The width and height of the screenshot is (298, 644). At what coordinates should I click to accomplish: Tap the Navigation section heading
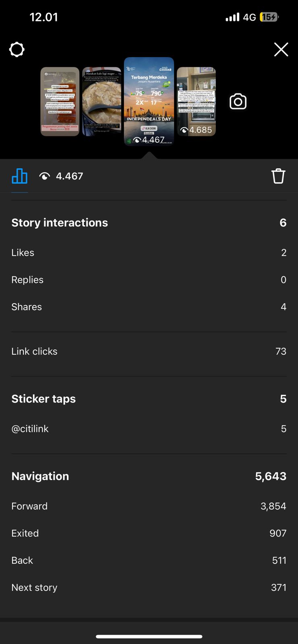pyautogui.click(x=40, y=476)
